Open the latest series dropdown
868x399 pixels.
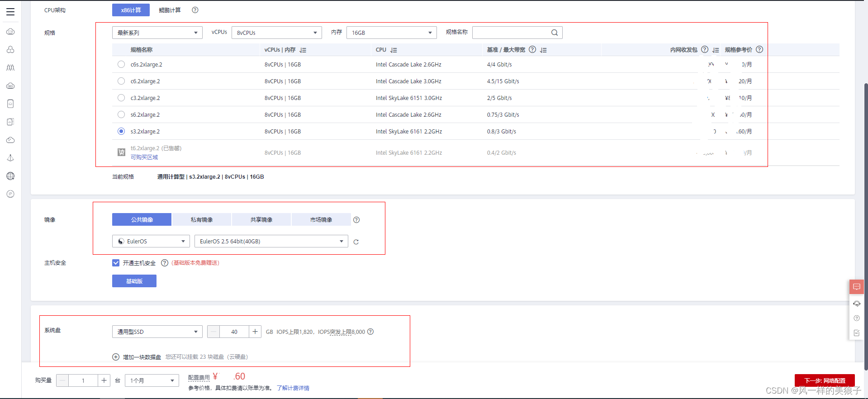(157, 33)
